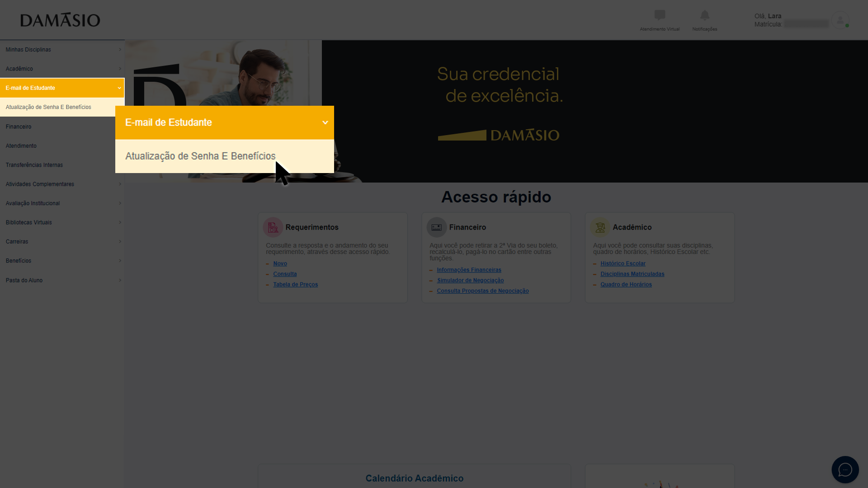Click the Calendário Acadêmico heading
Viewport: 868px width, 488px height.
(x=414, y=478)
